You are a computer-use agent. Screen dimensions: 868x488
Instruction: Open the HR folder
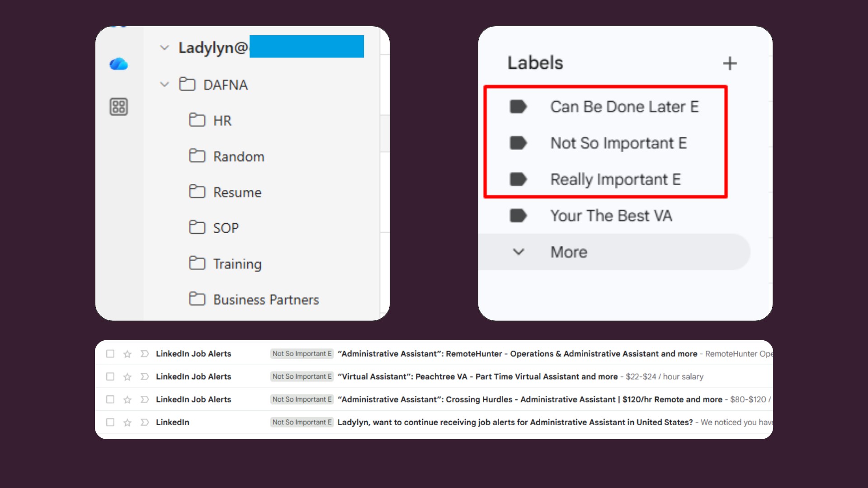[x=222, y=120]
